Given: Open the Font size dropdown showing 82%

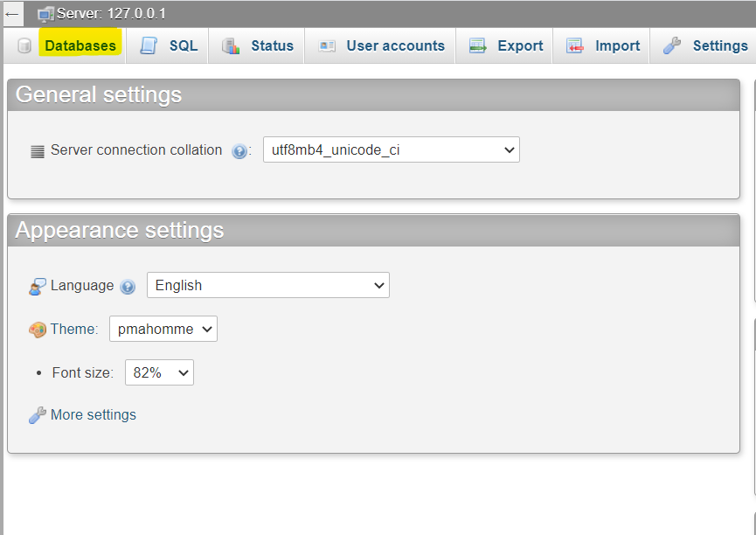Looking at the screenshot, I should coord(160,372).
